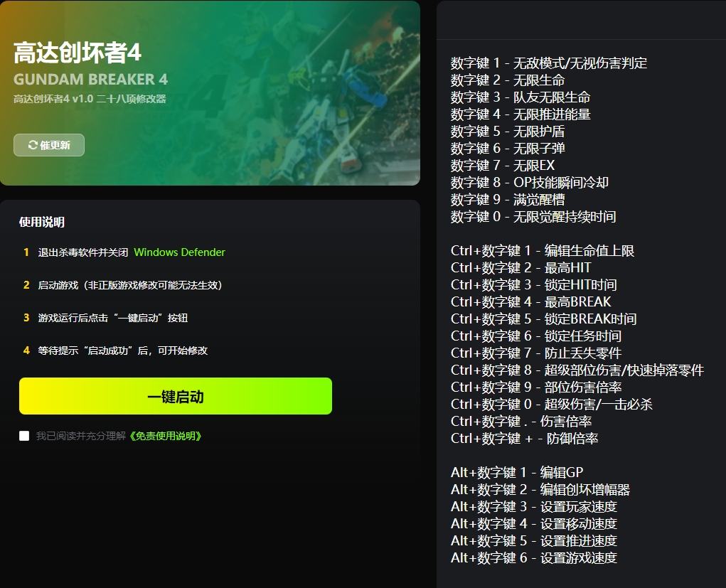Click step 退出杀毒软件并关闭
Viewport: 726px width, 588px height.
point(83,252)
